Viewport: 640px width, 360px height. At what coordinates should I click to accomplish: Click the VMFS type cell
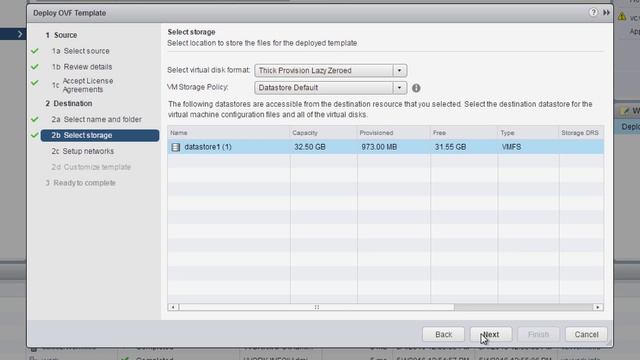point(511,147)
